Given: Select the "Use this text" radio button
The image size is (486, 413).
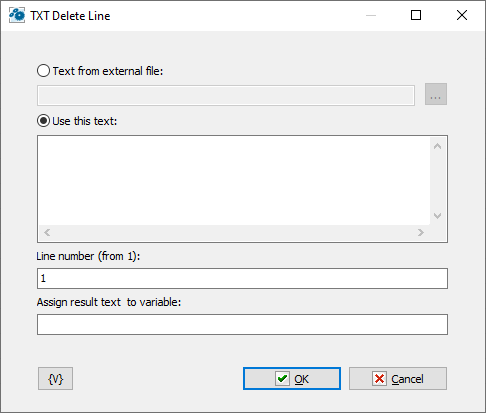Looking at the screenshot, I should click(x=44, y=121).
